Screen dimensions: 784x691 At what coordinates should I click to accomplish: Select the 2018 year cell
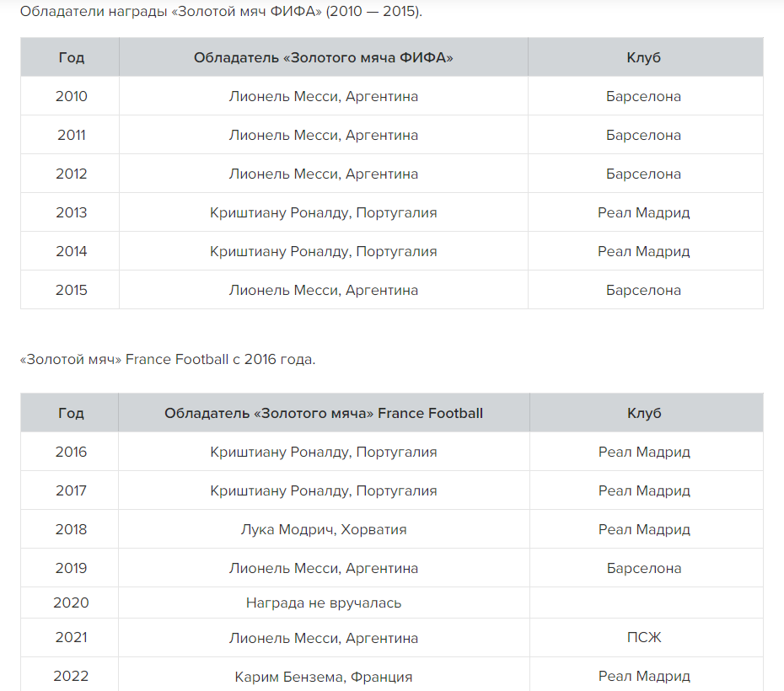point(71,529)
